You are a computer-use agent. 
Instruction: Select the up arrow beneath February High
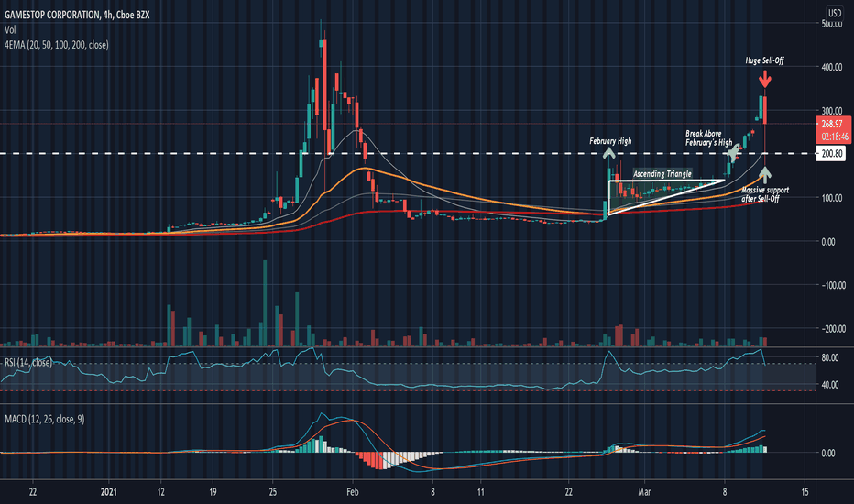click(609, 153)
